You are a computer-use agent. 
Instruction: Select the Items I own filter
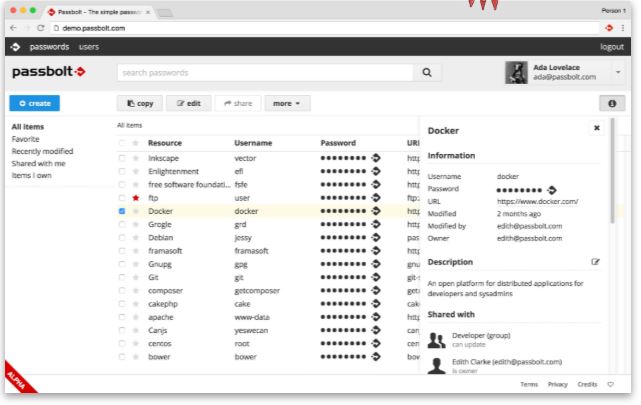point(31,175)
